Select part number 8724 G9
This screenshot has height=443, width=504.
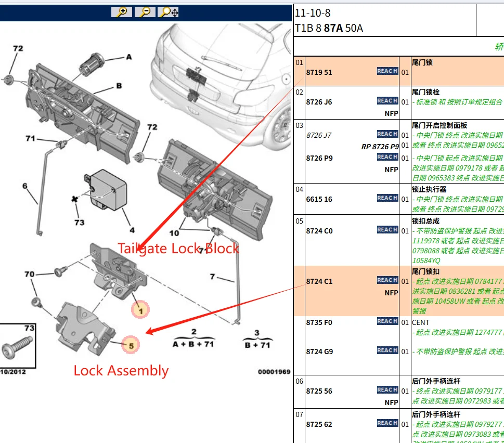point(319,351)
